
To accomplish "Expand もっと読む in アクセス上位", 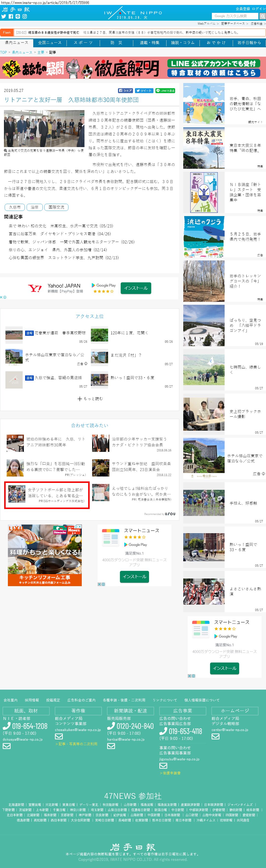I will click(x=90, y=399).
